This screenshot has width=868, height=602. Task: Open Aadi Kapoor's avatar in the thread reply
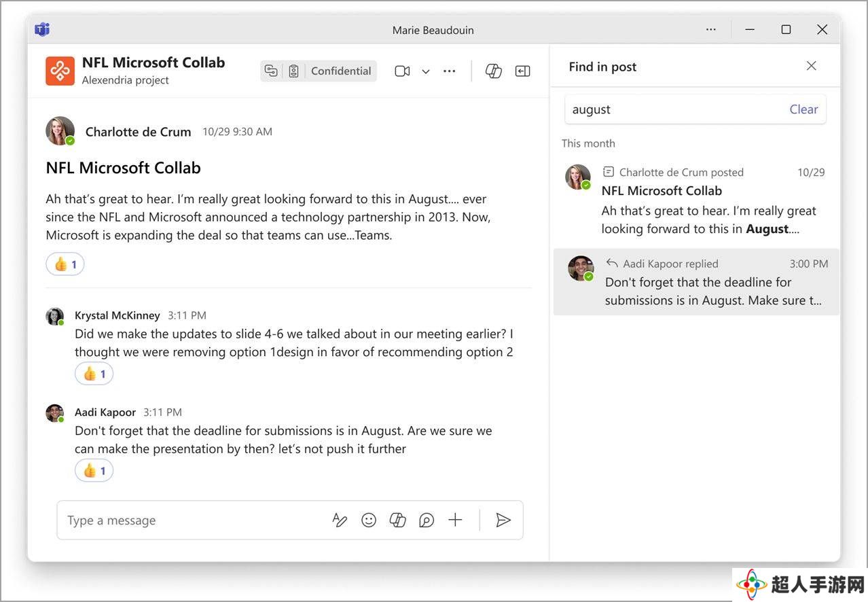(x=54, y=413)
